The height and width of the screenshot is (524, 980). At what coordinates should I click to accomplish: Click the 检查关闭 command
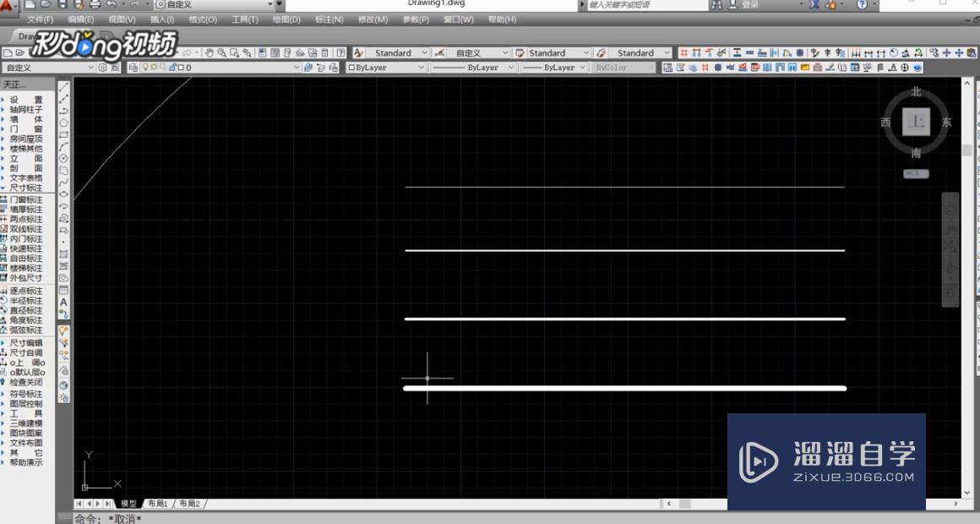coord(25,382)
